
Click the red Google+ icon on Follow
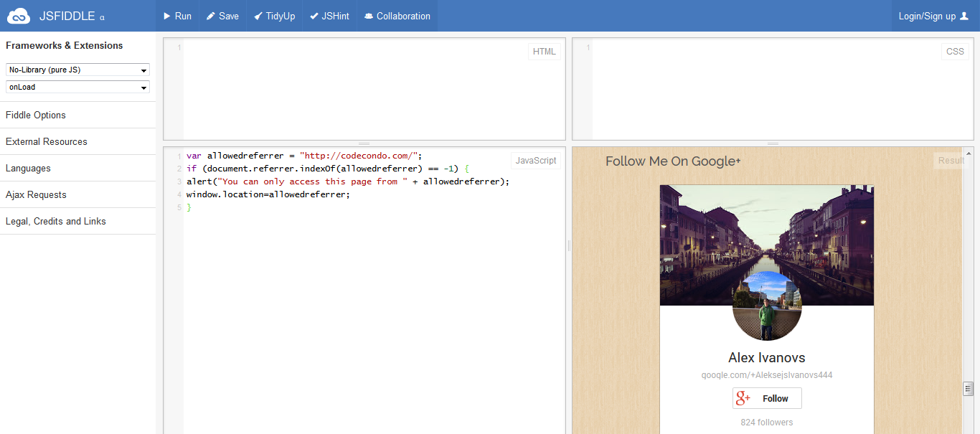[743, 398]
